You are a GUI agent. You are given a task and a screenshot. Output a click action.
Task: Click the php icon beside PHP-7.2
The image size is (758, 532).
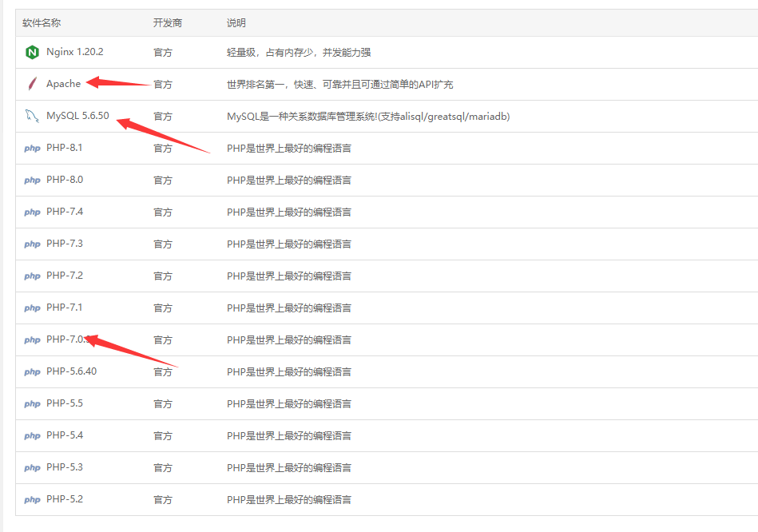coord(32,276)
